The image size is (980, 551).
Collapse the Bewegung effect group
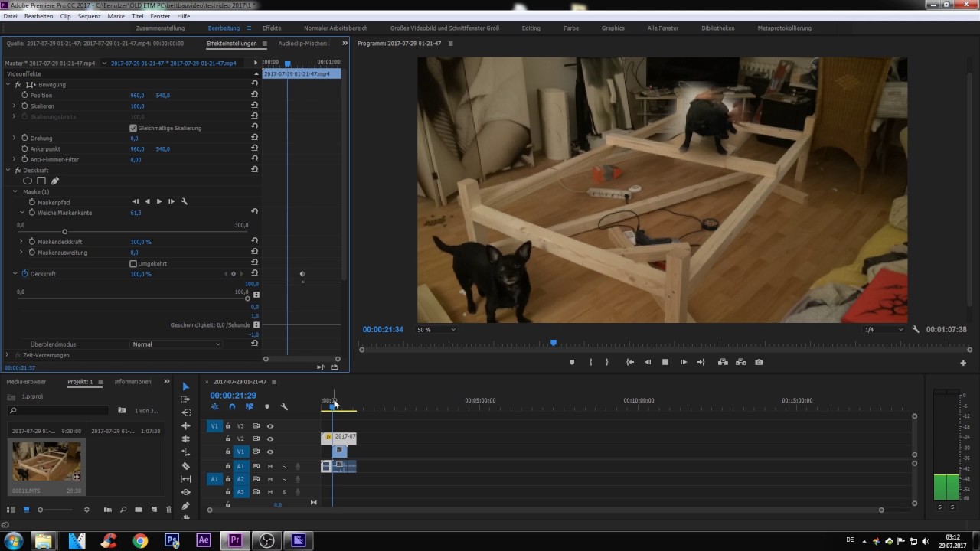click(8, 84)
